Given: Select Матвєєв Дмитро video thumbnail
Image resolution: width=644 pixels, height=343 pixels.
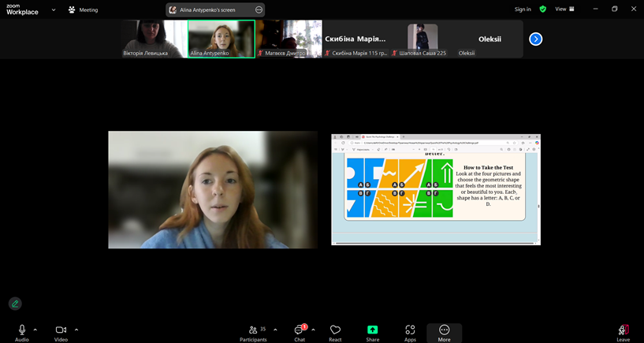Looking at the screenshot, I should click(289, 39).
